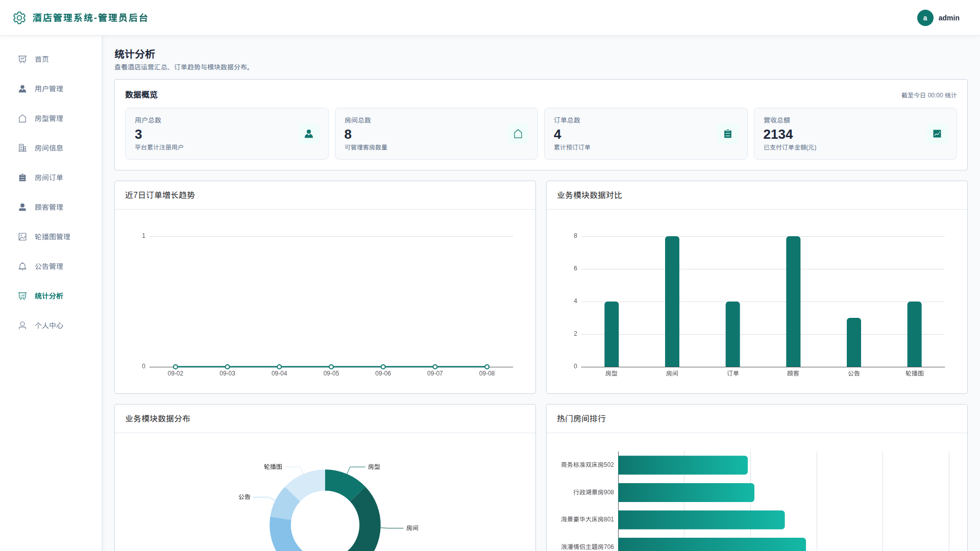Click the 顾客 bar in comparison chart
Viewport: 980px width, 551px height.
click(x=793, y=302)
